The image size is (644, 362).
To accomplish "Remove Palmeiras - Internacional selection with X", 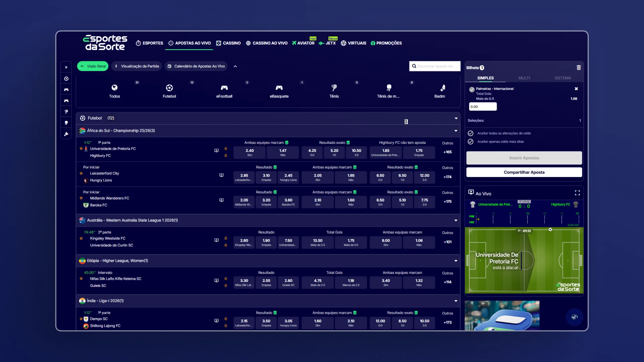I will [x=576, y=89].
